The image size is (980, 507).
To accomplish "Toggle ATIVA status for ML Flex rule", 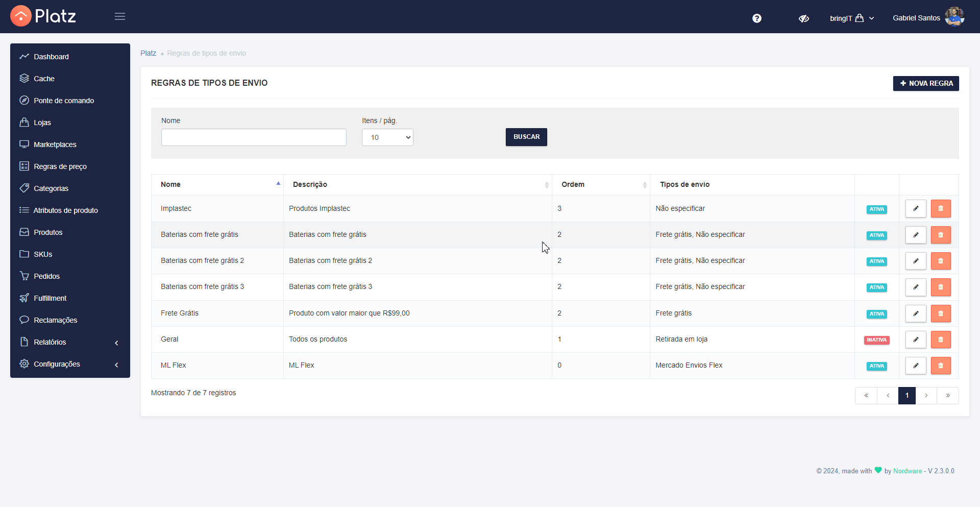I will (876, 366).
